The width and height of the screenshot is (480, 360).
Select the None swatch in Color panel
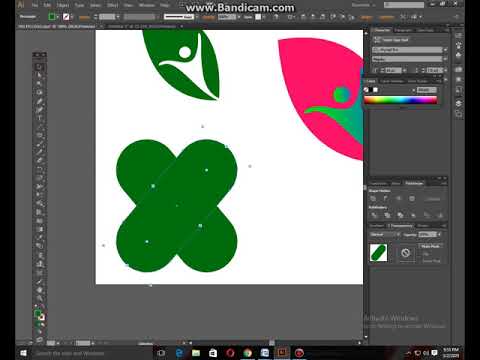pyautogui.click(x=366, y=90)
